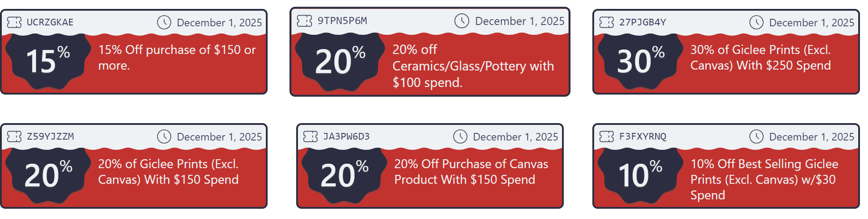
Task: Click the ticket icon beside code UCRZGKAE
Action: click(14, 22)
